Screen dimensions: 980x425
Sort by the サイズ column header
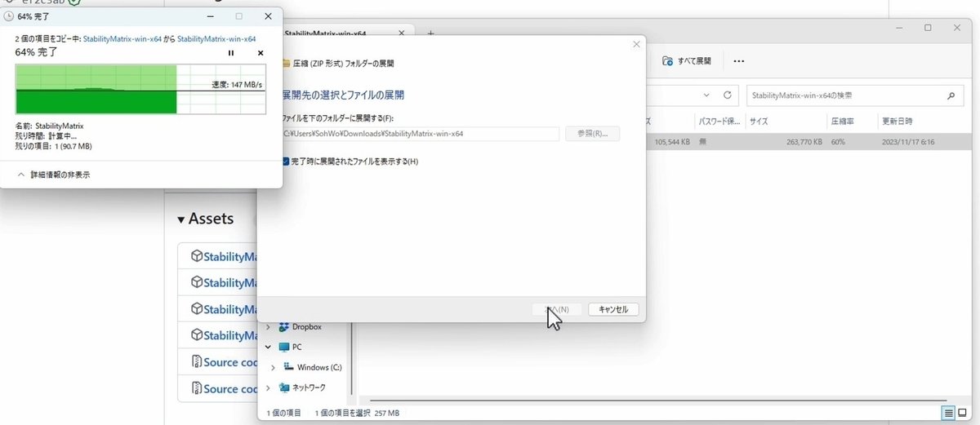[x=759, y=121]
